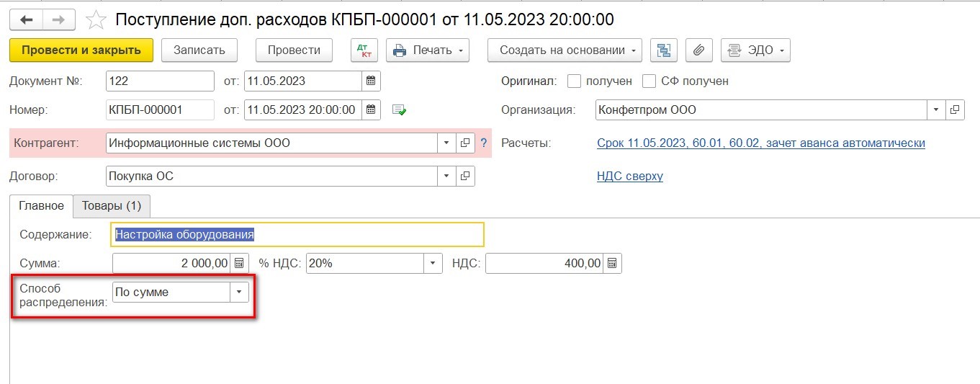
Task: Click the Сумма field with 2 000,00
Action: click(173, 263)
